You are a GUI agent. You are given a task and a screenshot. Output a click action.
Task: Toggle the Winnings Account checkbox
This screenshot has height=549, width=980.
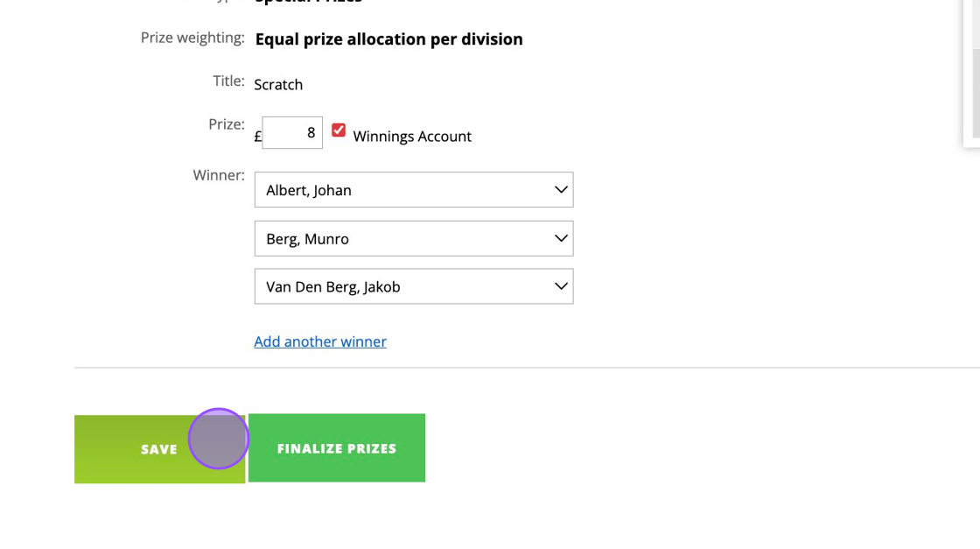point(339,130)
